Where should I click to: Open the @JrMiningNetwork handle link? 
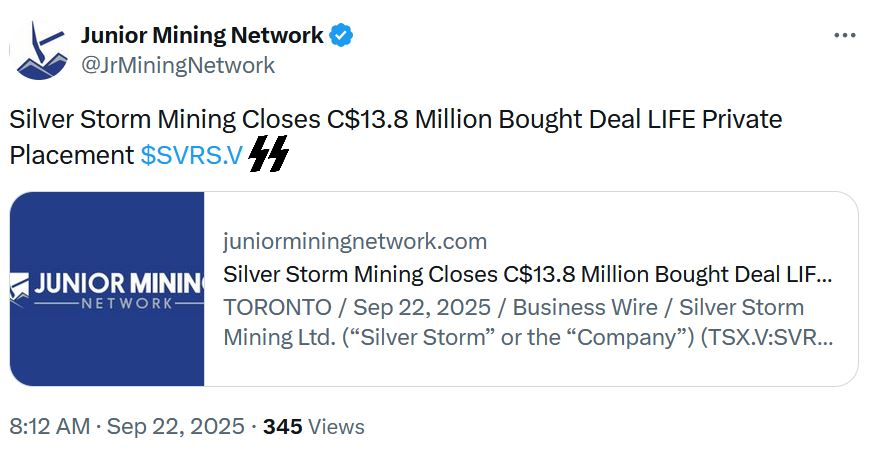tap(178, 65)
